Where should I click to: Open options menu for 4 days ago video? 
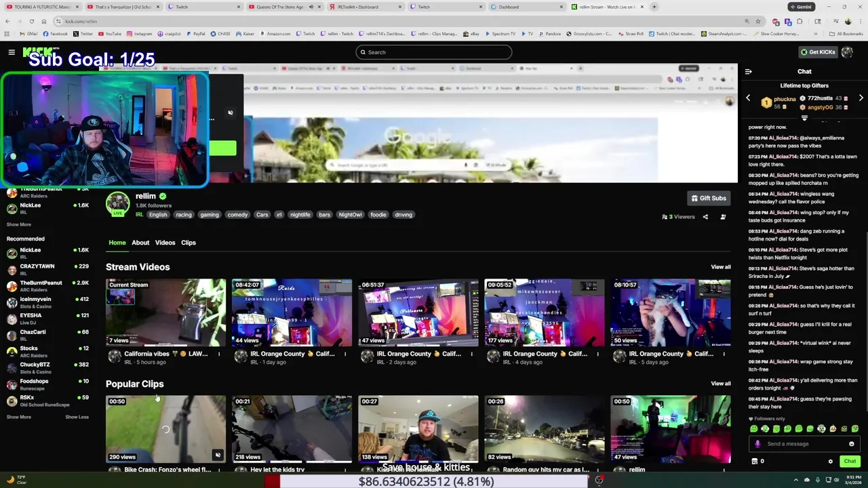[x=597, y=354]
